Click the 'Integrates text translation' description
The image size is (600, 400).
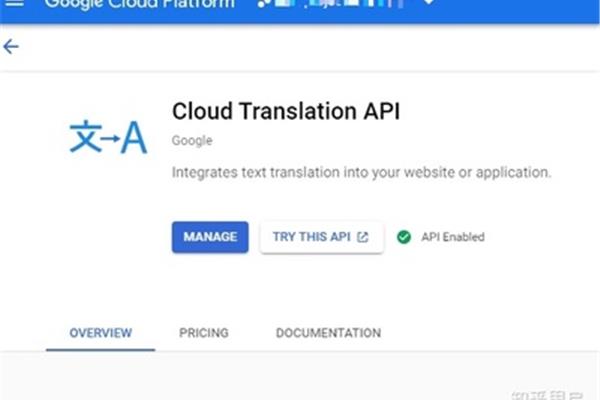(x=361, y=173)
